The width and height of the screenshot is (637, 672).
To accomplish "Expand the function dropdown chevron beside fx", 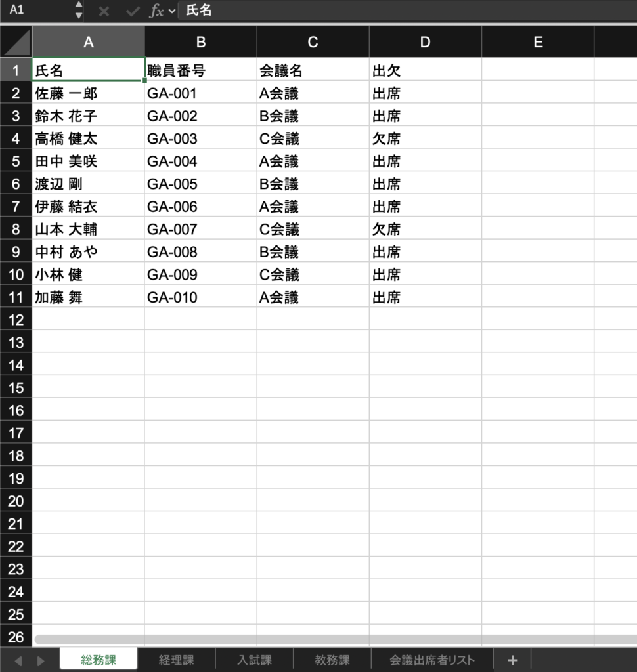I will (x=172, y=11).
